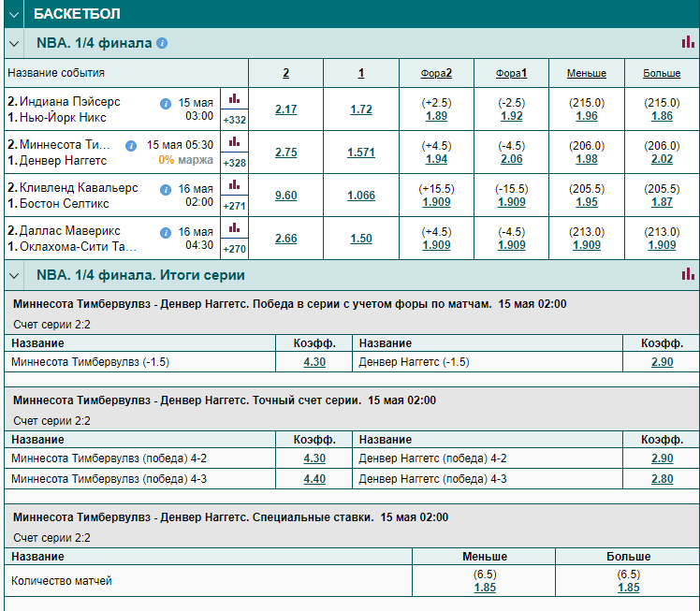Click Количество матчей row label

62,581
